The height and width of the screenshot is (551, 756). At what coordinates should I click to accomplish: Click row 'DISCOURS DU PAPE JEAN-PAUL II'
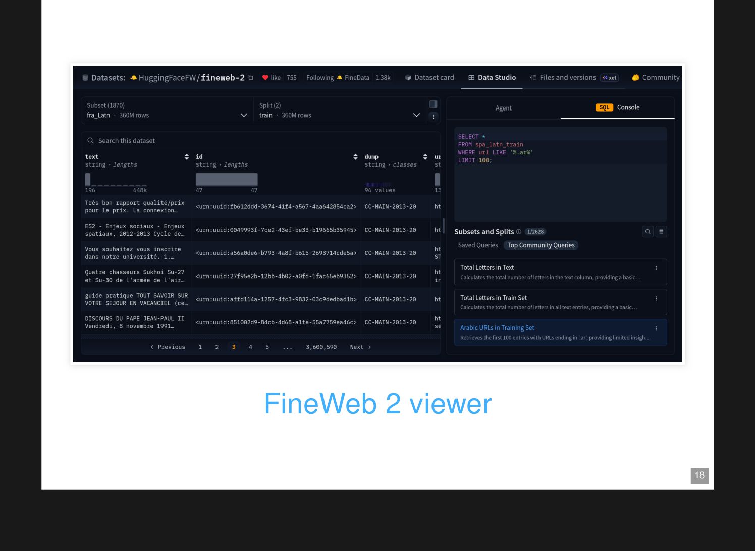260,323
